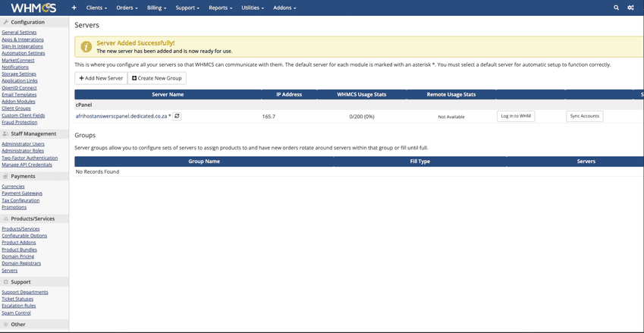
Task: Open the Clients dropdown menu
Action: pyautogui.click(x=96, y=8)
